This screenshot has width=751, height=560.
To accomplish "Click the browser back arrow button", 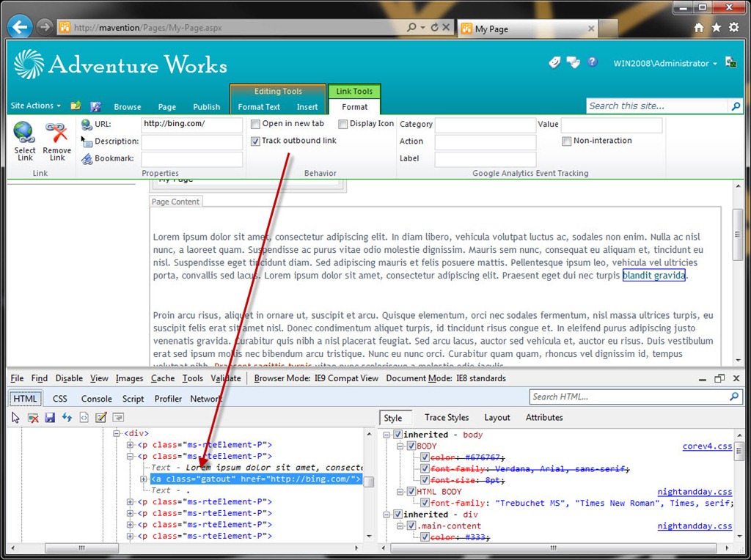I will point(20,27).
